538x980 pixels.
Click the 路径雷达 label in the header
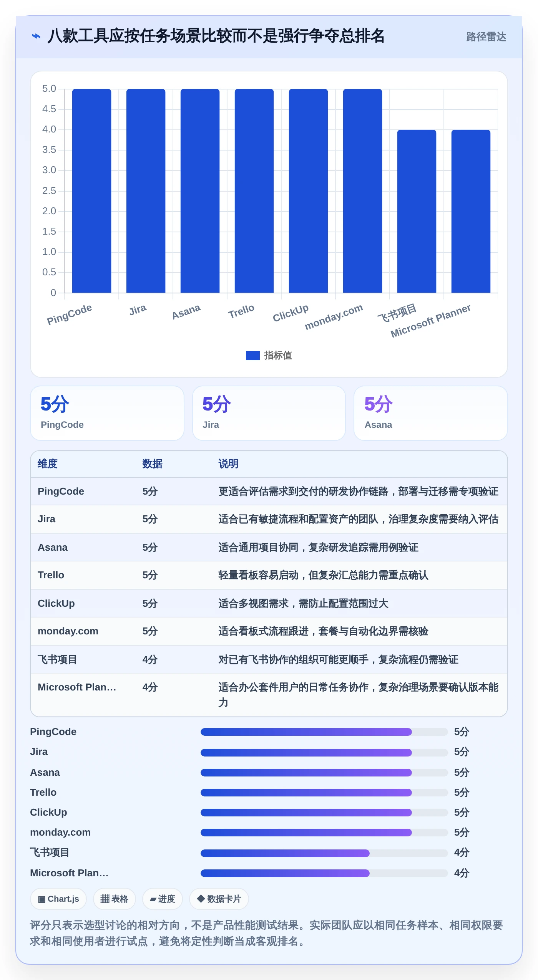[486, 37]
